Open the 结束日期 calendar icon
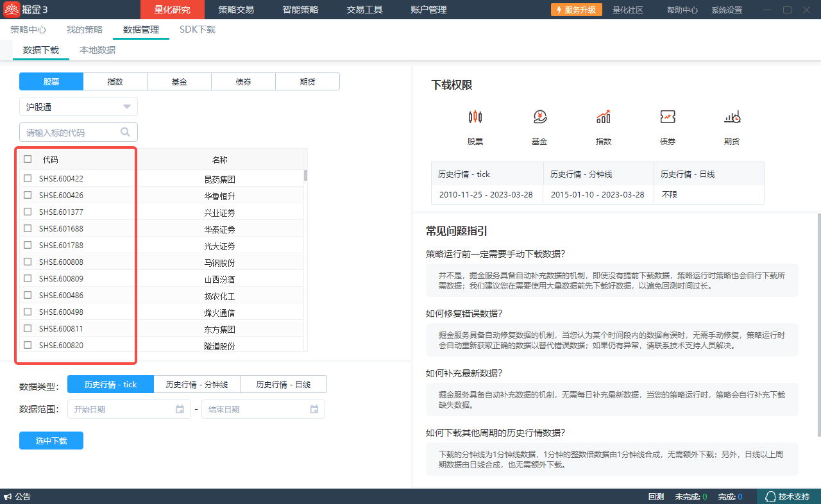 point(314,409)
